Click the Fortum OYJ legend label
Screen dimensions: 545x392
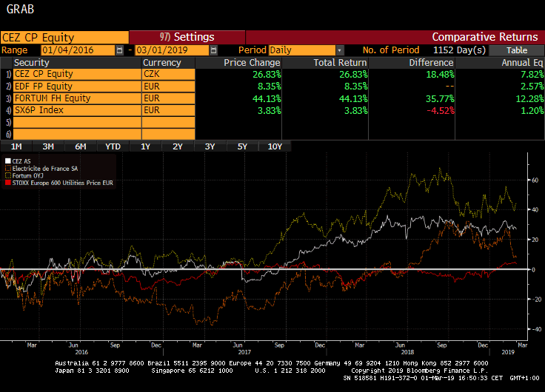pyautogui.click(x=28, y=176)
